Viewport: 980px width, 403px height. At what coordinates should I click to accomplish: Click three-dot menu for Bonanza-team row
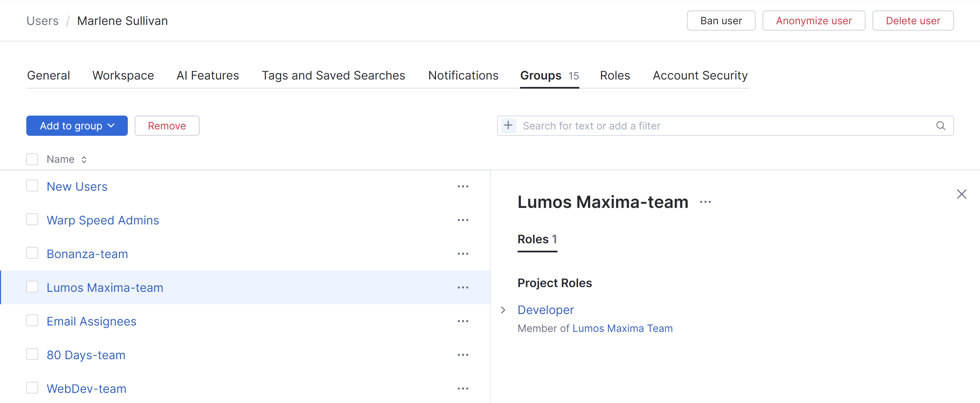coord(463,254)
